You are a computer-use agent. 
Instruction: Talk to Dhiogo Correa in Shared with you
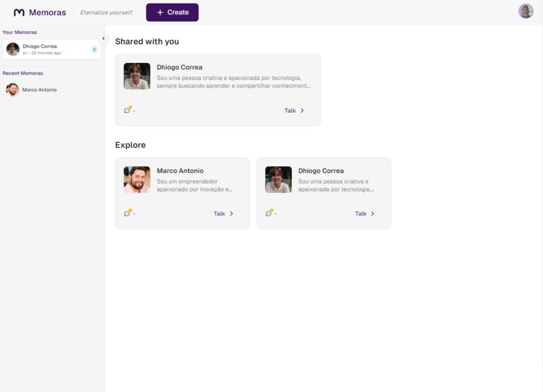click(294, 110)
